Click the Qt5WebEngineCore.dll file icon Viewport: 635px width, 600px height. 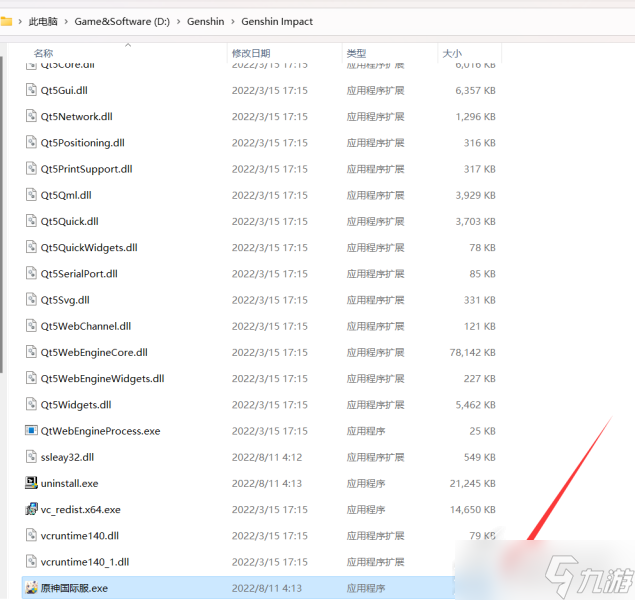coord(31,351)
